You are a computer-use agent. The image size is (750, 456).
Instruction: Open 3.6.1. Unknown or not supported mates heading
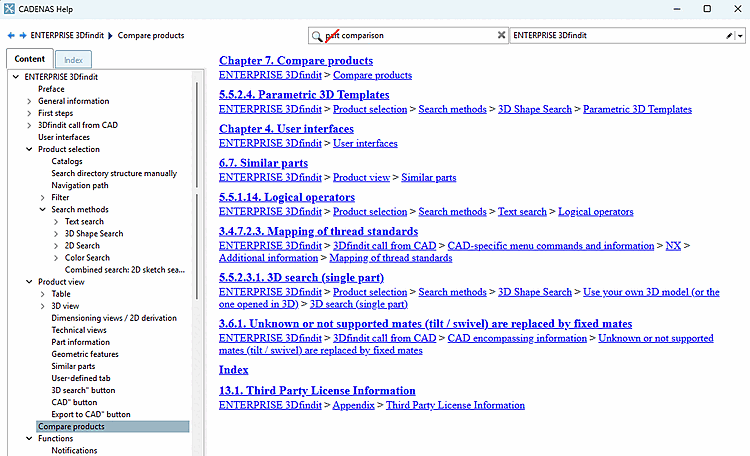pyautogui.click(x=426, y=324)
